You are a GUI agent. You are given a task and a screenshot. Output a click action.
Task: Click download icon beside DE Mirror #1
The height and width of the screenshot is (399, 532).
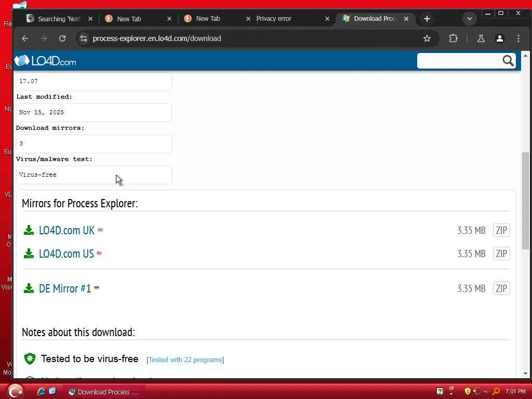tap(29, 288)
